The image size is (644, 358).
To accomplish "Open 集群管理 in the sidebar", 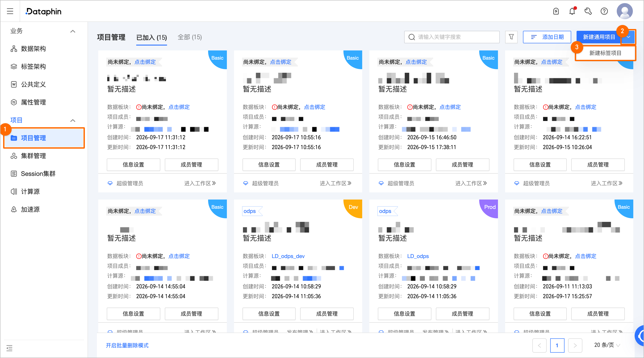I will 33,156.
